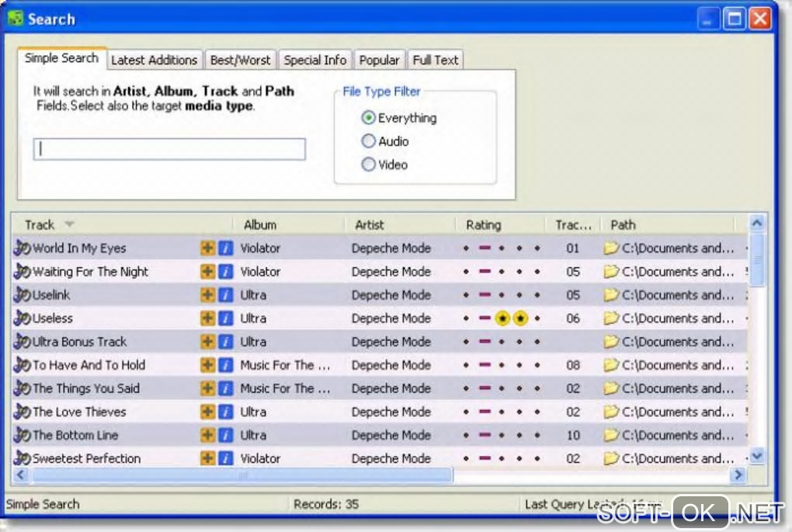Switch to the Simple Search tab
This screenshot has height=532, width=792.
point(61,58)
